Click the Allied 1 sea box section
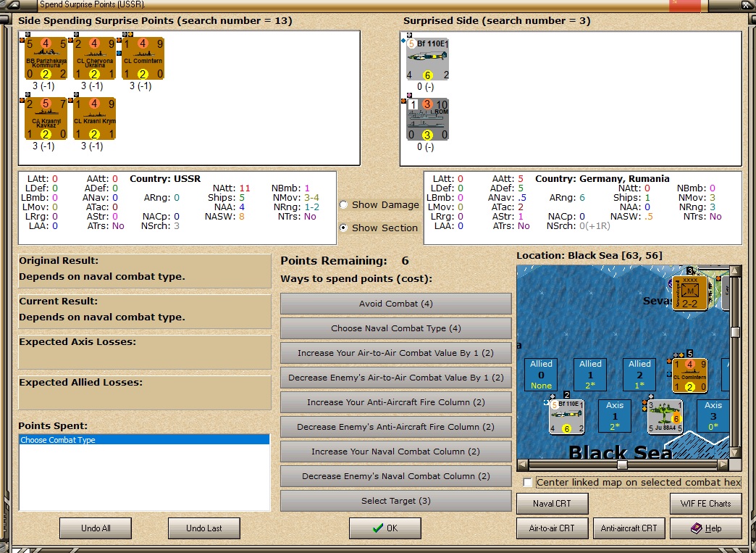Image resolution: width=756 pixels, height=553 pixels. (x=590, y=375)
